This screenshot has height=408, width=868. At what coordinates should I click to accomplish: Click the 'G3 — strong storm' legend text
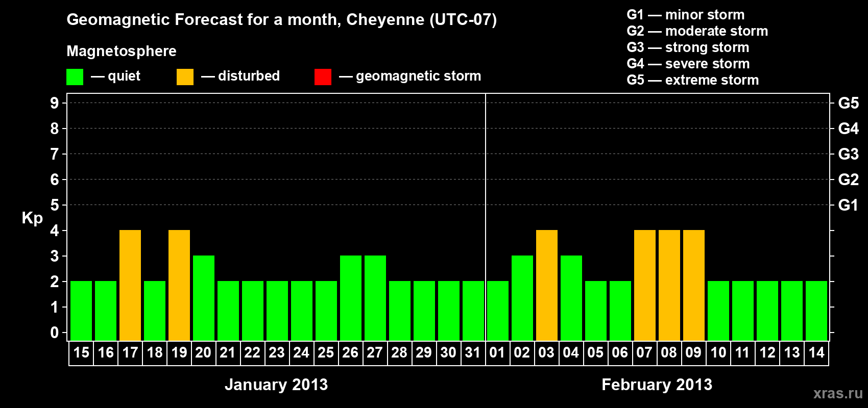tap(688, 47)
